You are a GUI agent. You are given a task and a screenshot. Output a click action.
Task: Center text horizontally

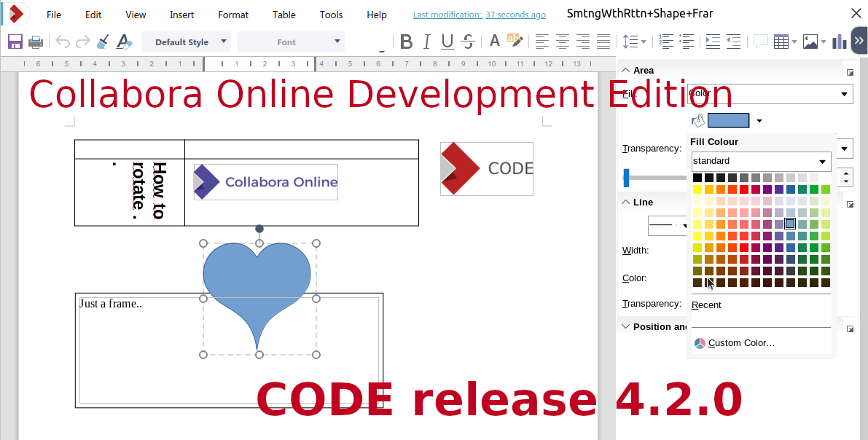click(563, 42)
